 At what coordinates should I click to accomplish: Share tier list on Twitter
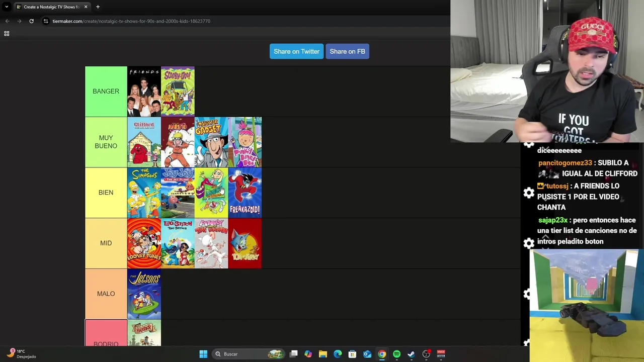pos(296,51)
